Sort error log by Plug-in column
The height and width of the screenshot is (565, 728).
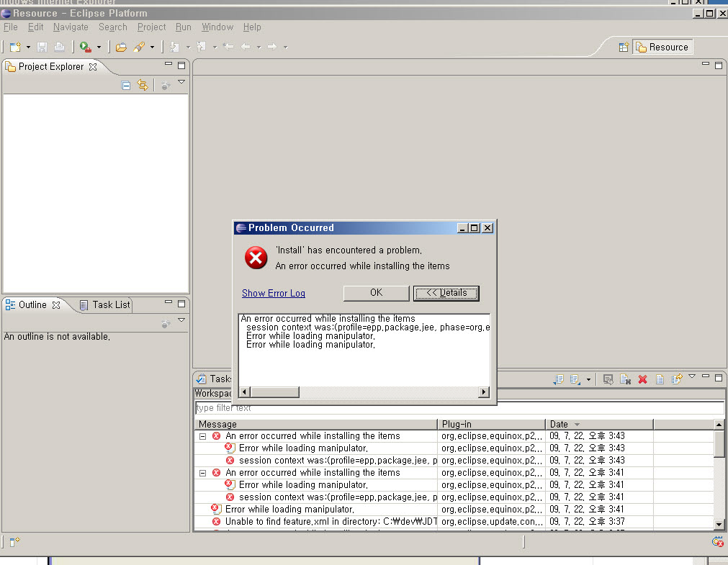(491, 425)
